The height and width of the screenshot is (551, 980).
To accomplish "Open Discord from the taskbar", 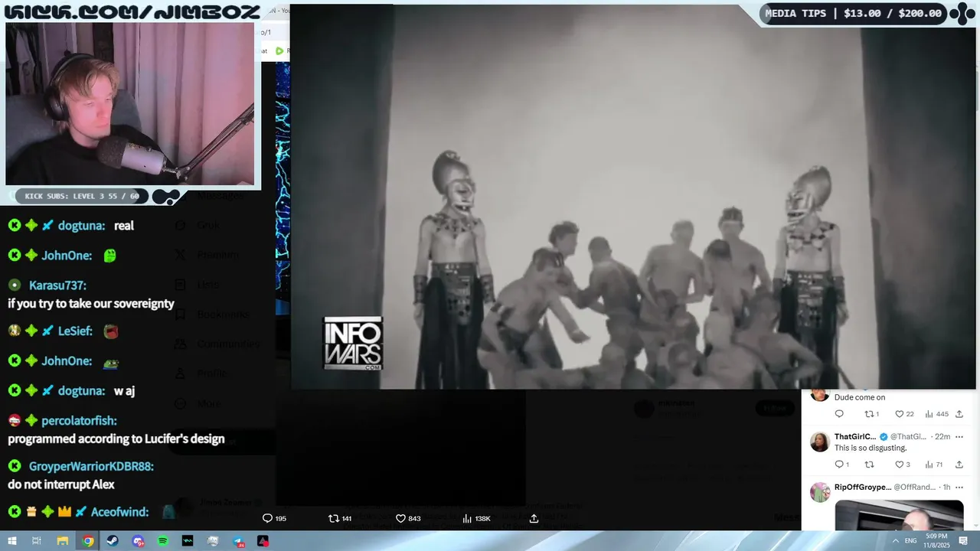I will click(138, 541).
